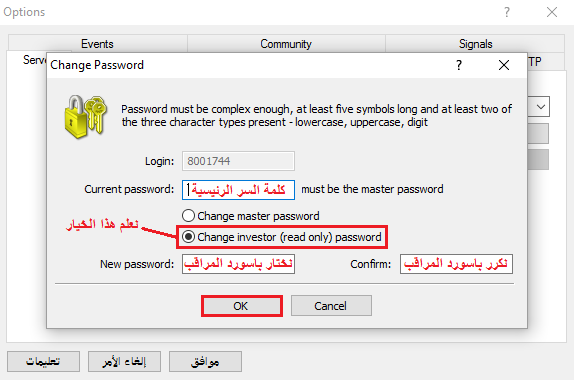
Task: Focus the Current password field
Action: 238,190
